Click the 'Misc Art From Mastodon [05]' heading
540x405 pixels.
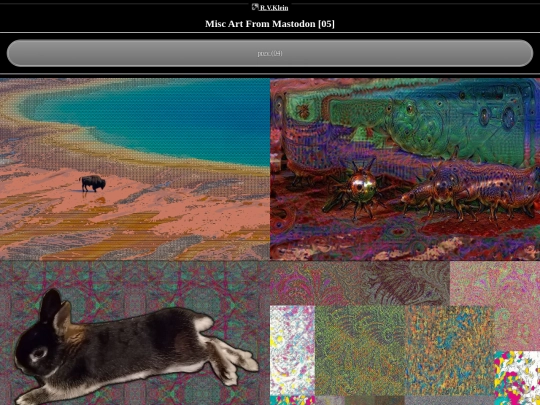(270, 24)
